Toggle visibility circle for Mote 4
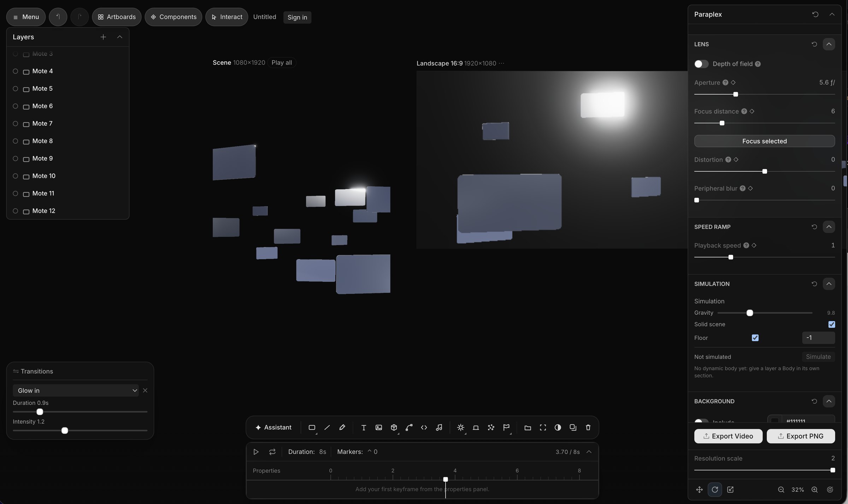 click(x=16, y=71)
